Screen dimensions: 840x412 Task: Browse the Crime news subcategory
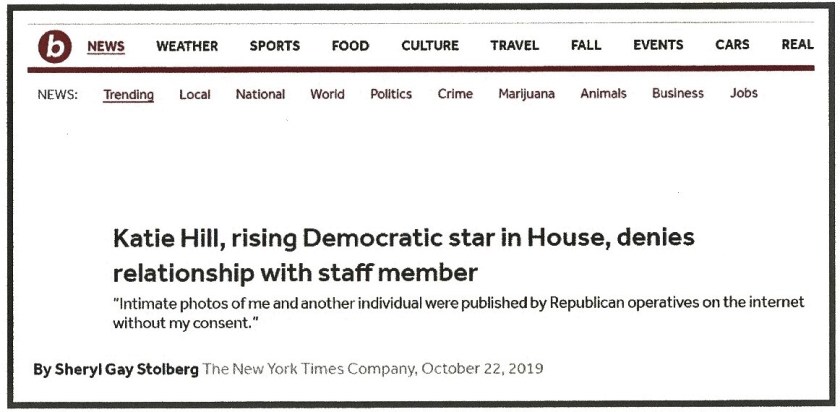tap(455, 95)
